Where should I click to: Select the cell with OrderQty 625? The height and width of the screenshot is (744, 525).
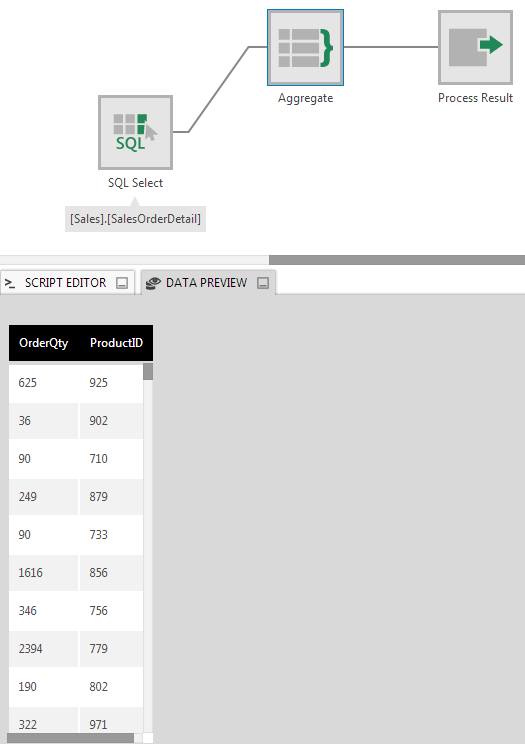[44, 382]
